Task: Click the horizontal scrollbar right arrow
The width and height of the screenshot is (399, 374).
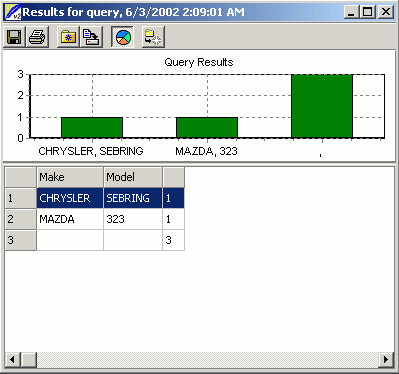Action: 386,360
